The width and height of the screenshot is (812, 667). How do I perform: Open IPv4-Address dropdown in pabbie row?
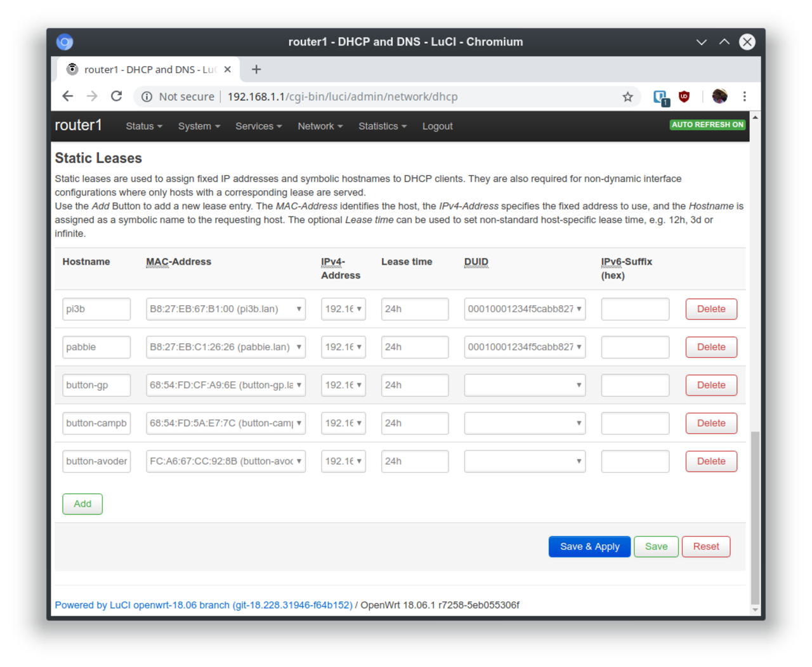tap(343, 347)
